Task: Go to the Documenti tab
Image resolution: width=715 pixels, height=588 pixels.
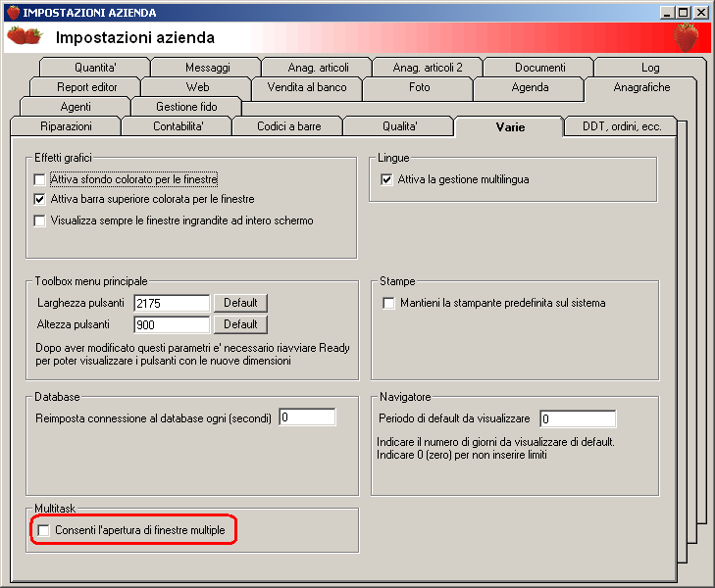Action: point(539,68)
